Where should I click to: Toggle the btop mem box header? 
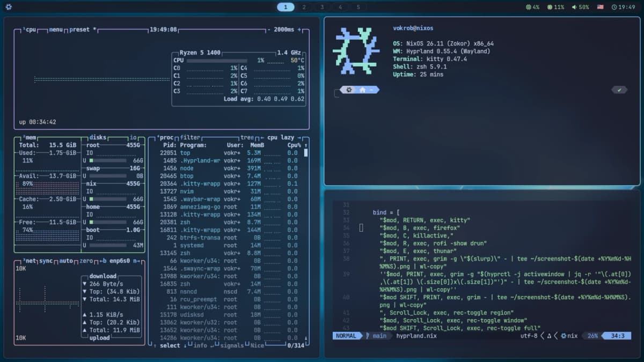tap(30, 137)
